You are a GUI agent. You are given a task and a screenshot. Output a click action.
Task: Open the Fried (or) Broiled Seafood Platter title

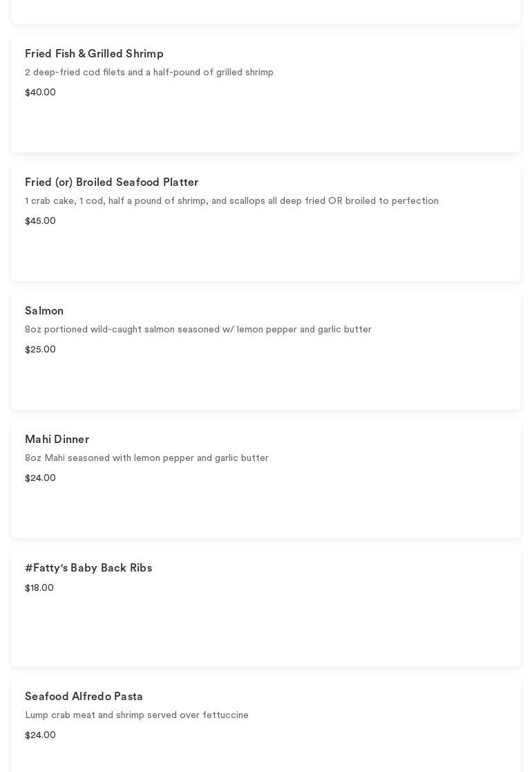111,182
